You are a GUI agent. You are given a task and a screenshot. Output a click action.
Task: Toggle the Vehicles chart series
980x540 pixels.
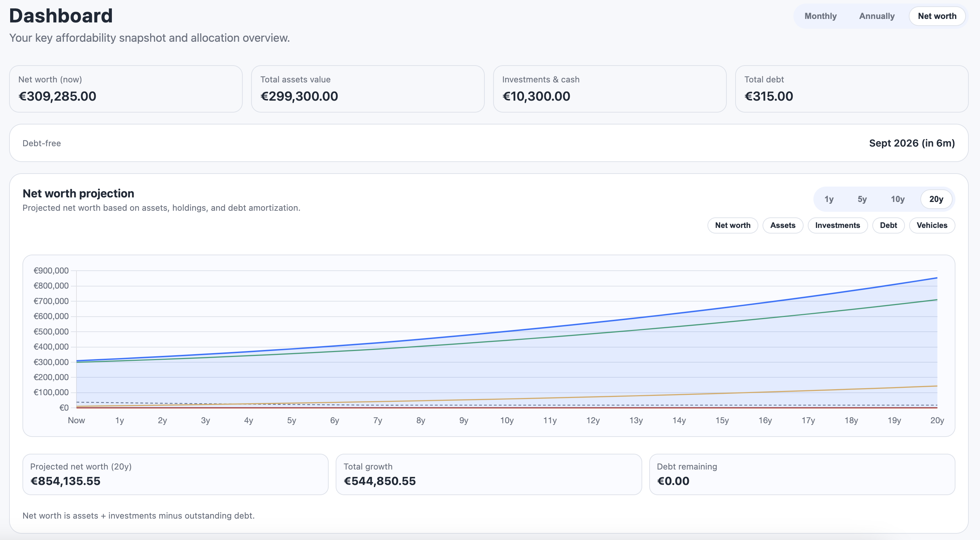(932, 225)
